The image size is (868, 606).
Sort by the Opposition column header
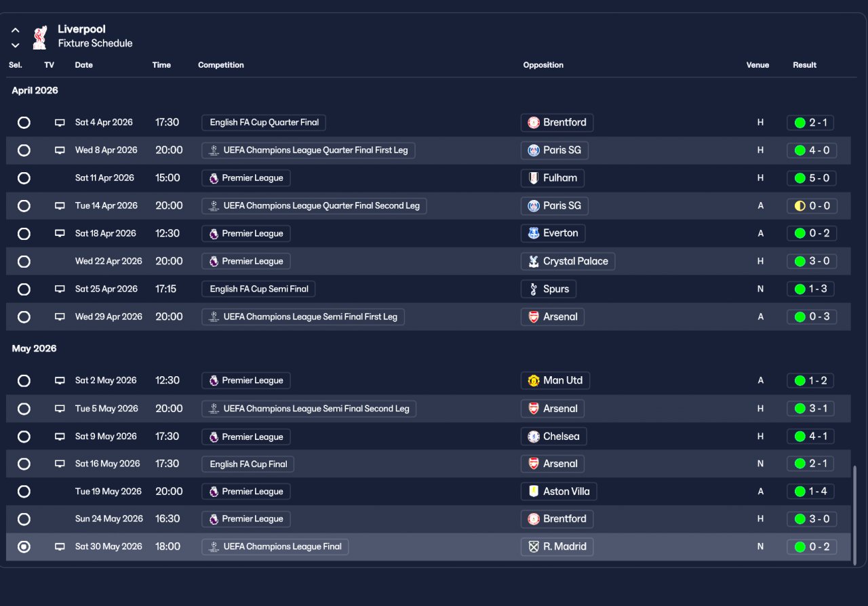(543, 65)
